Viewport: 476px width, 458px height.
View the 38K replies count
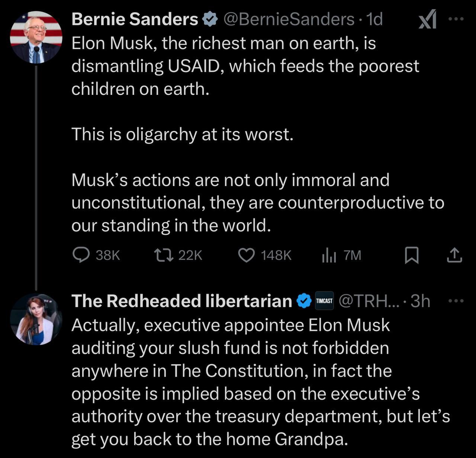point(108,255)
